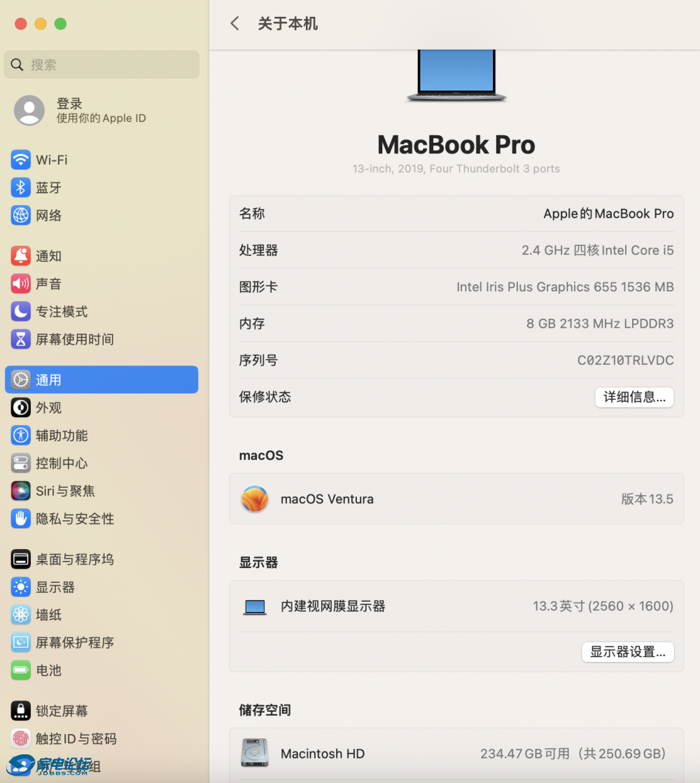
Task: Click macOS version 版本13.5 text
Action: click(x=647, y=499)
